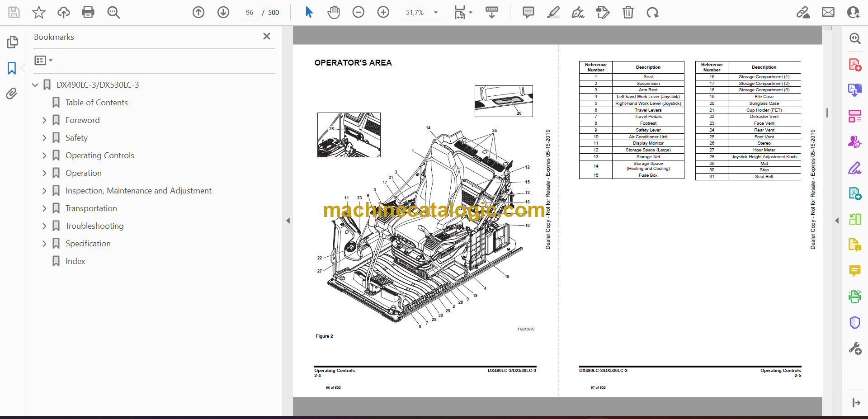Close the Bookmarks panel
Screen dimensions: 868x419
pyautogui.click(x=267, y=36)
